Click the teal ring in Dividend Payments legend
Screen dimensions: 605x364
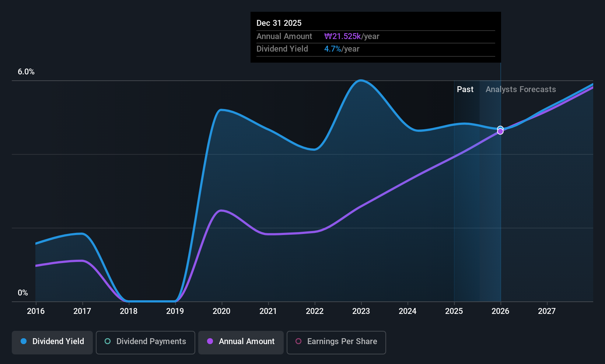(x=108, y=341)
